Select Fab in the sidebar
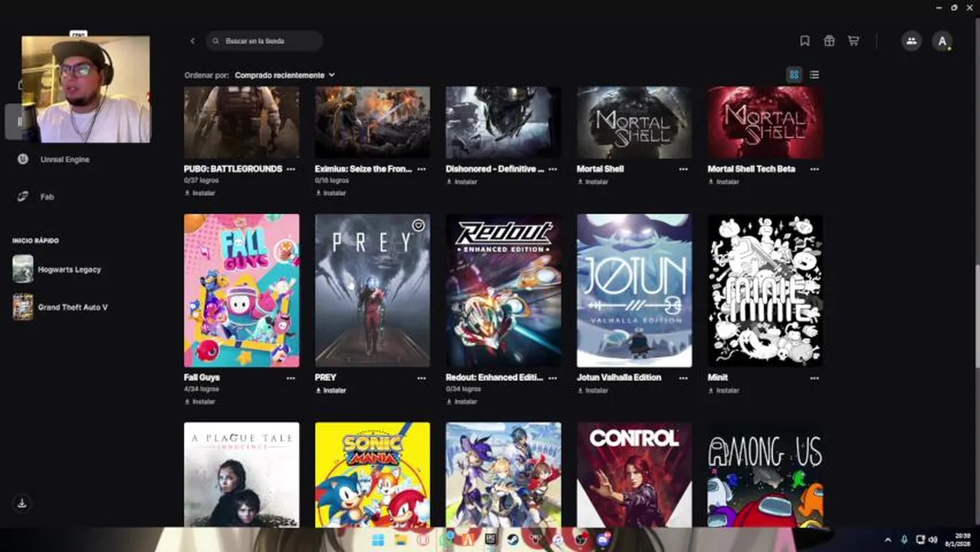The width and height of the screenshot is (980, 552). coord(47,197)
